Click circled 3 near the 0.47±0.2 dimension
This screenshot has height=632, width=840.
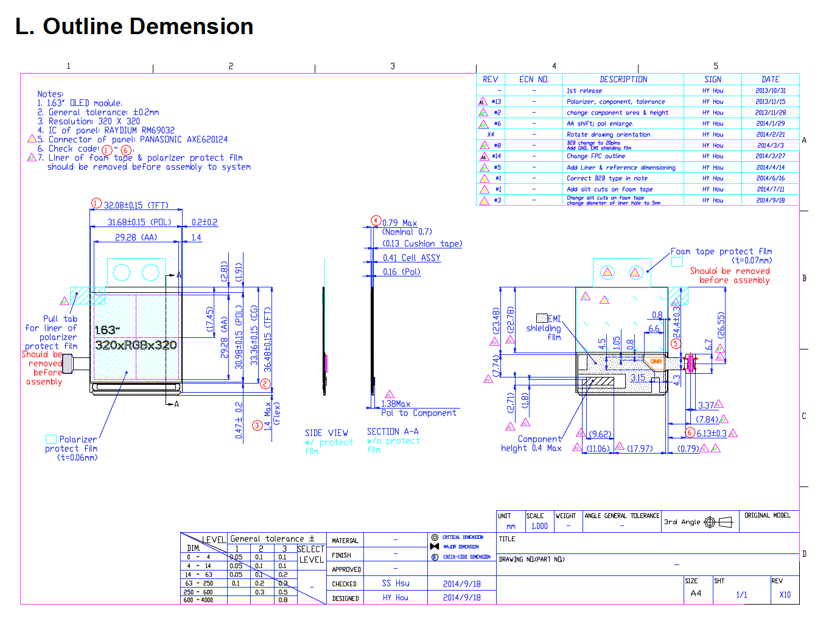pos(257,426)
